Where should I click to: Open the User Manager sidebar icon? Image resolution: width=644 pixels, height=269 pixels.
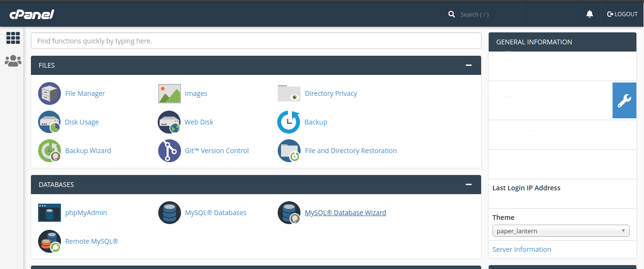[x=13, y=61]
